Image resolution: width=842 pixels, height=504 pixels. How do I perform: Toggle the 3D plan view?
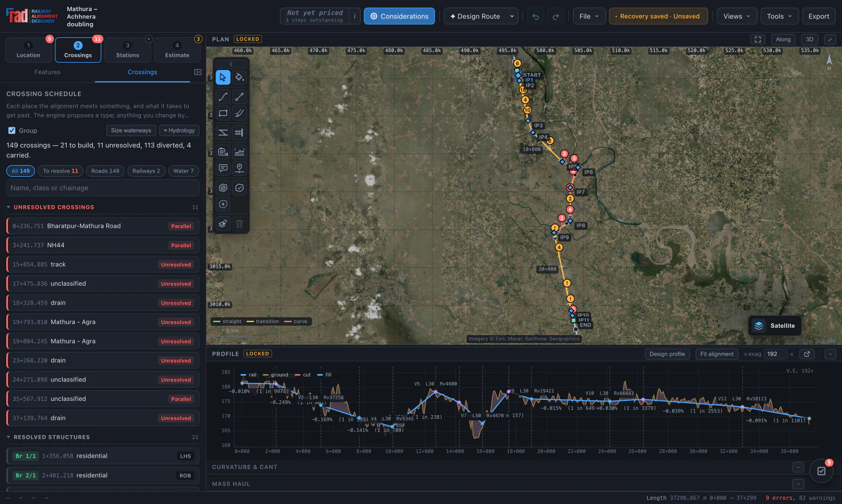[810, 39]
